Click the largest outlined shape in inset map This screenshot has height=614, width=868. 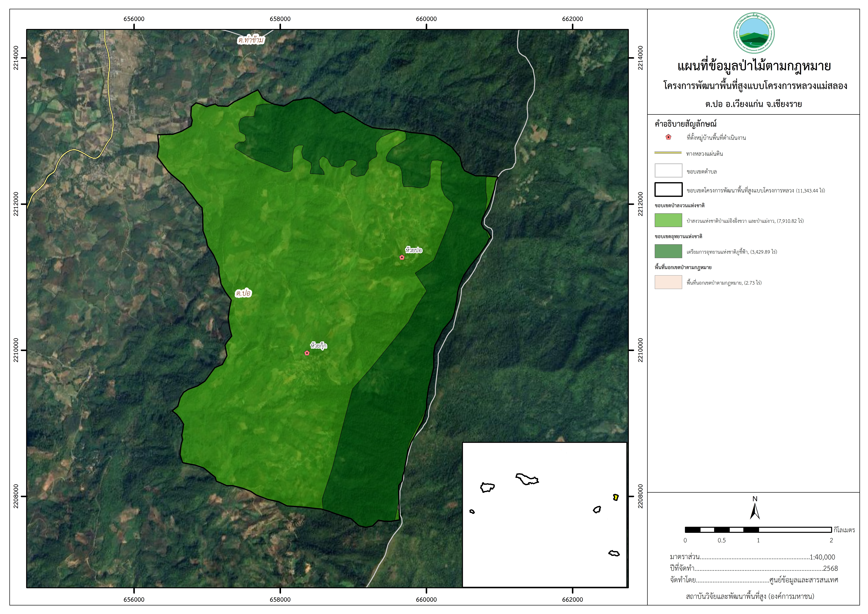[x=527, y=479]
